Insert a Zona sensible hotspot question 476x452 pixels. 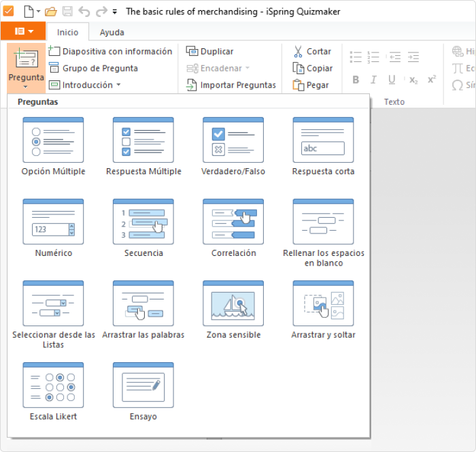(x=233, y=310)
